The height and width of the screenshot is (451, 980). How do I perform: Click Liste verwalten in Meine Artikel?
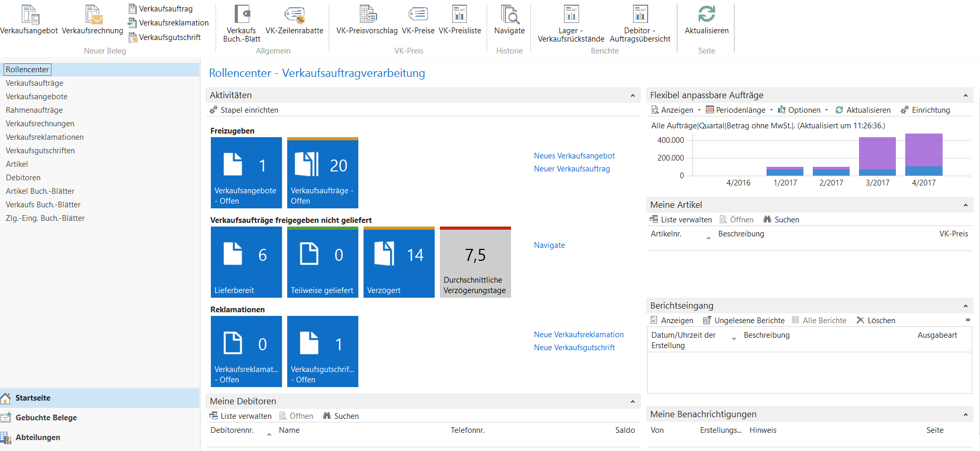click(x=681, y=220)
